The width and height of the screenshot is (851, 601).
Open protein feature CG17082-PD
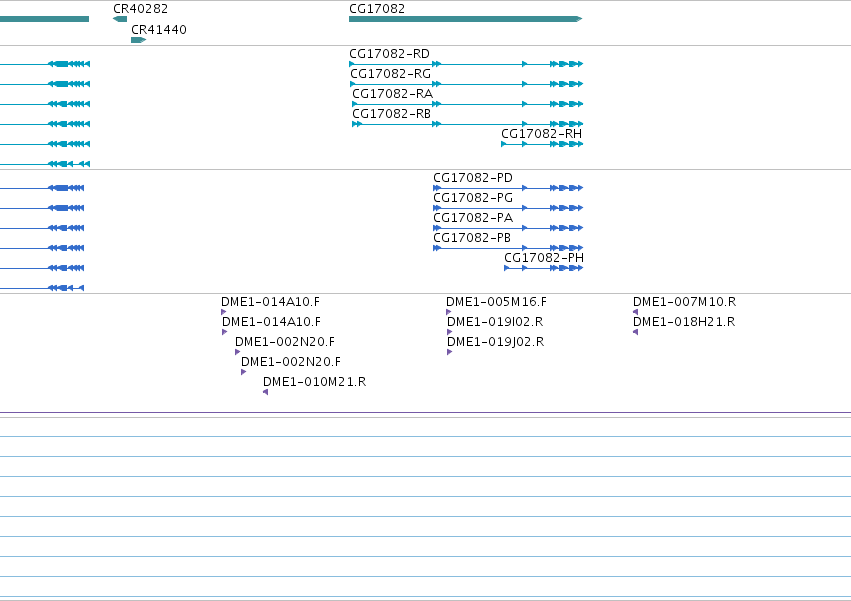pos(508,188)
